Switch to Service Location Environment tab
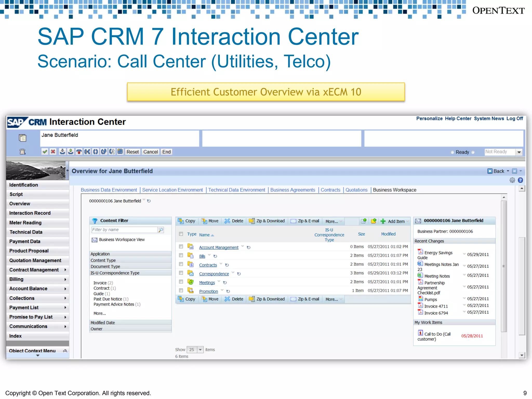The height and width of the screenshot is (399, 532). coord(172,190)
